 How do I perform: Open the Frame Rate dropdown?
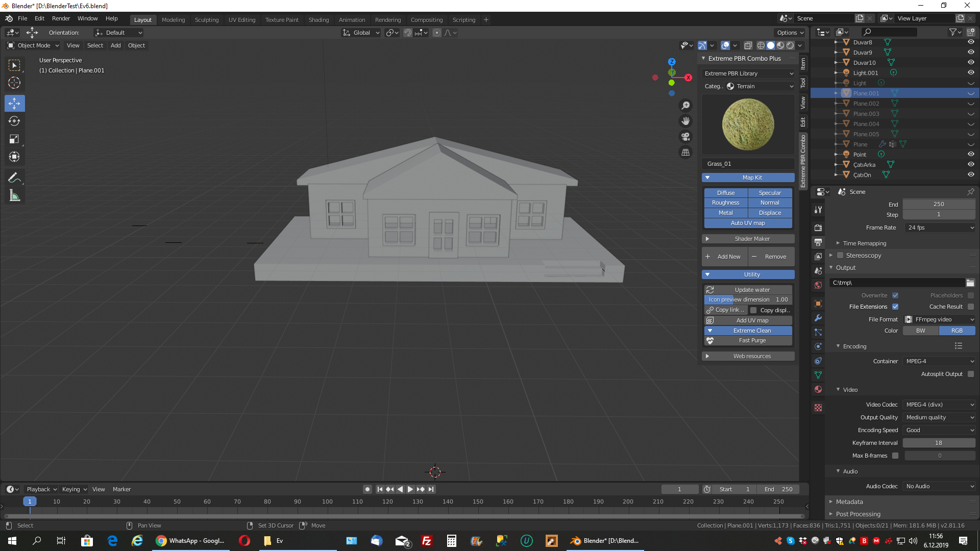pos(939,228)
